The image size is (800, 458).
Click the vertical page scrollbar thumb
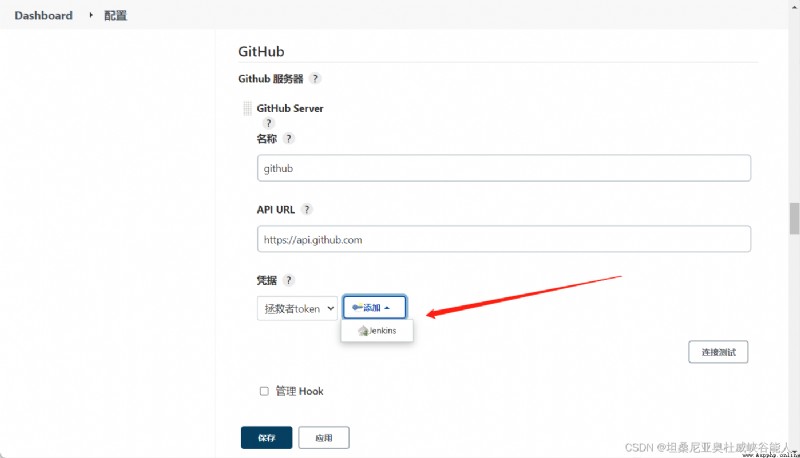(x=794, y=218)
